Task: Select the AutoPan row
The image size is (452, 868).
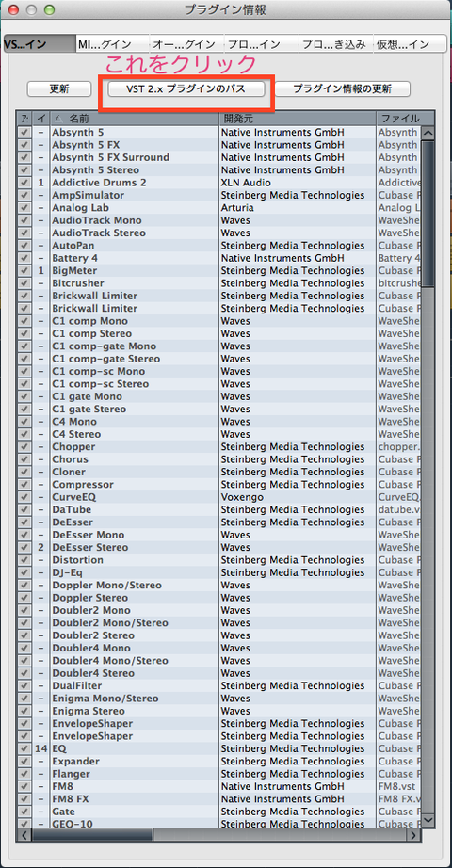Action: [x=220, y=245]
